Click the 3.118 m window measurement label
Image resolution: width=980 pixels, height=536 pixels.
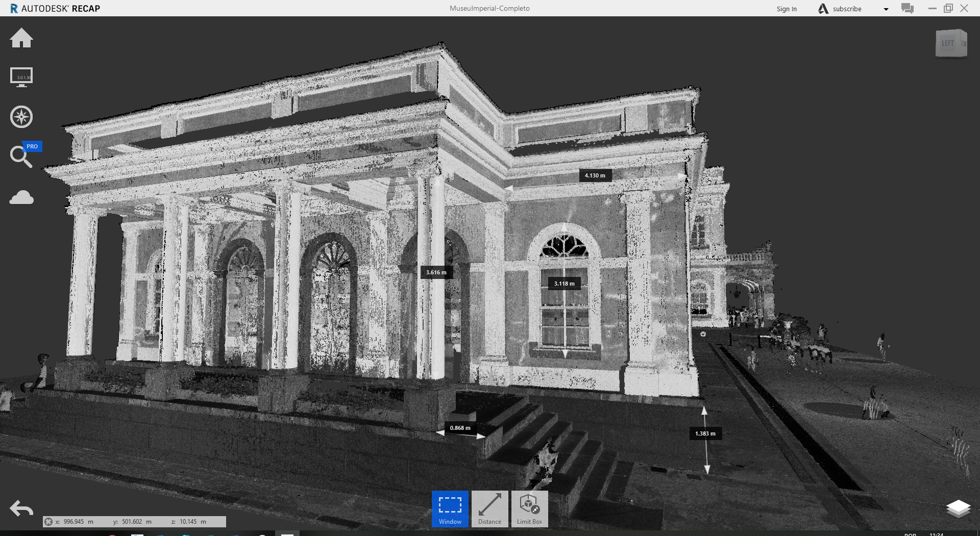coord(564,284)
